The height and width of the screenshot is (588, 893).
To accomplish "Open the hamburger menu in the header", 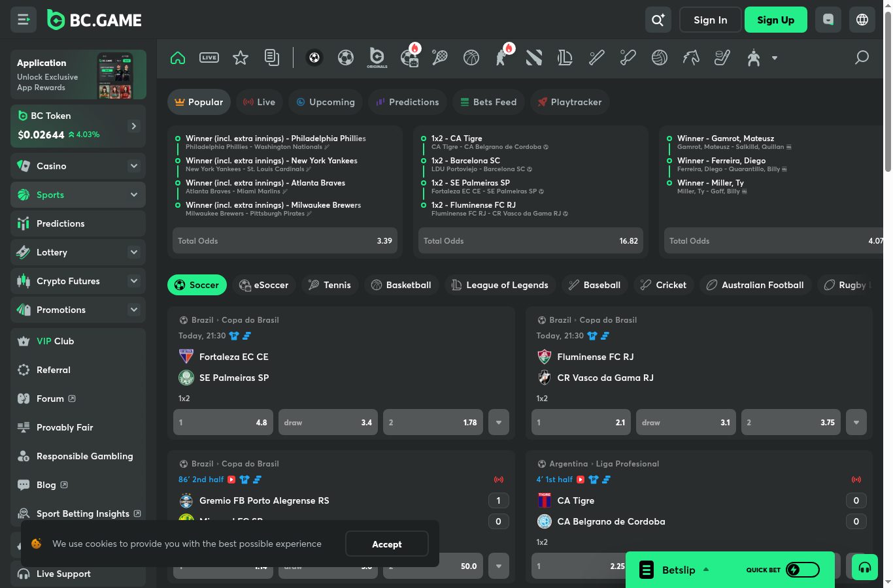I will point(24,20).
